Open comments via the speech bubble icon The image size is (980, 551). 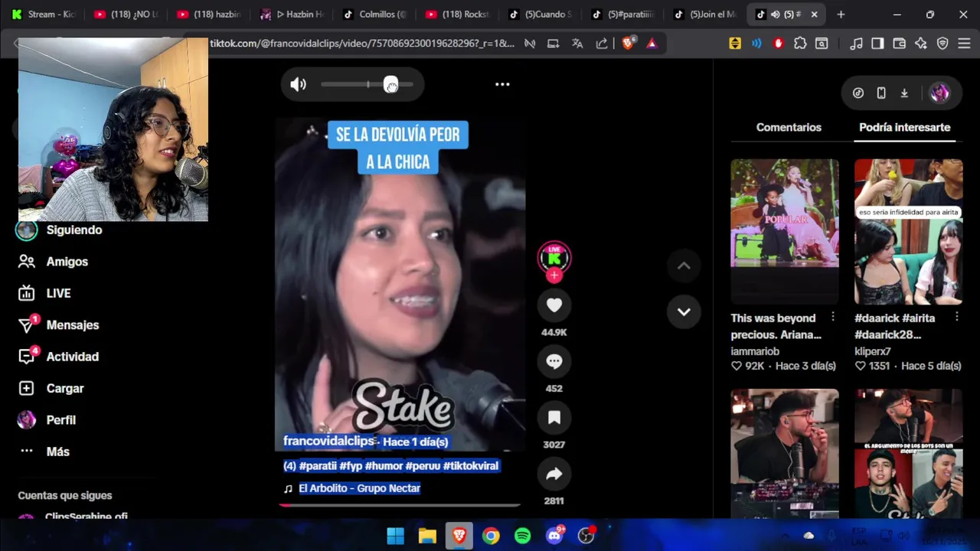coord(554,361)
